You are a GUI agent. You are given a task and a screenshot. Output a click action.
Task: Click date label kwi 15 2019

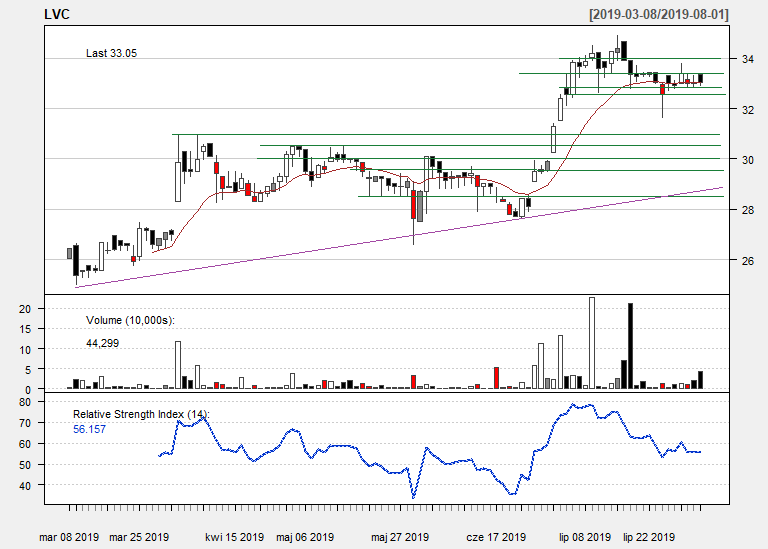235,537
